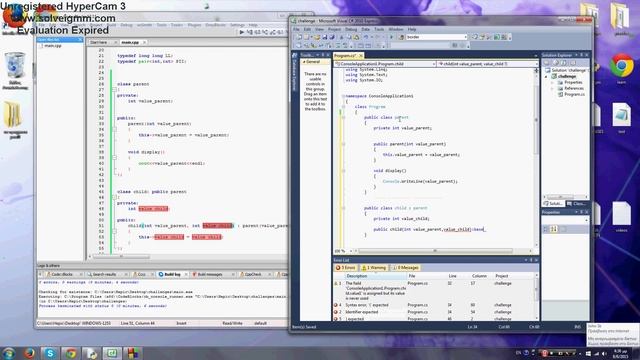Open the View menu in Visual C#

[319, 29]
